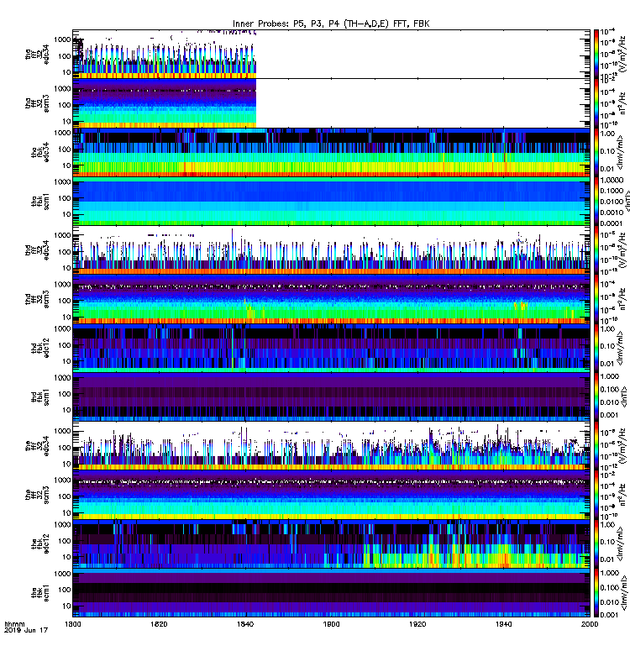Click the 1800 time axis label
This screenshot has width=630, height=672.
(72, 624)
